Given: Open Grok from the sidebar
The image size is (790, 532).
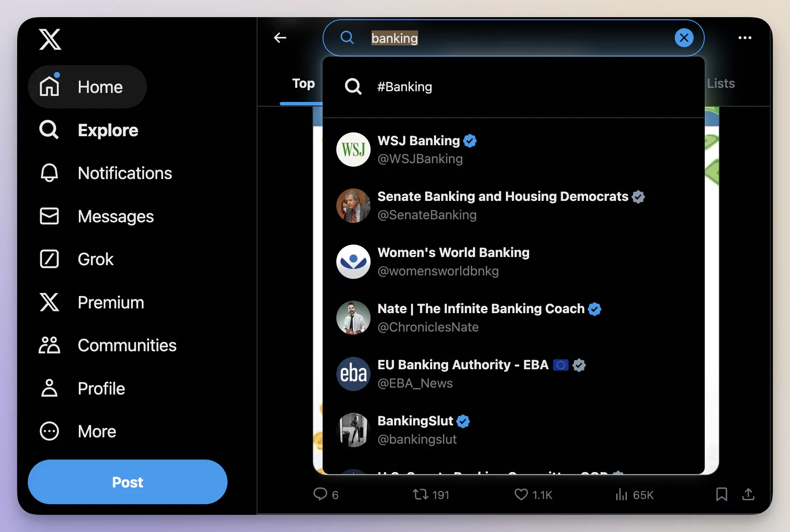Looking at the screenshot, I should 76,259.
